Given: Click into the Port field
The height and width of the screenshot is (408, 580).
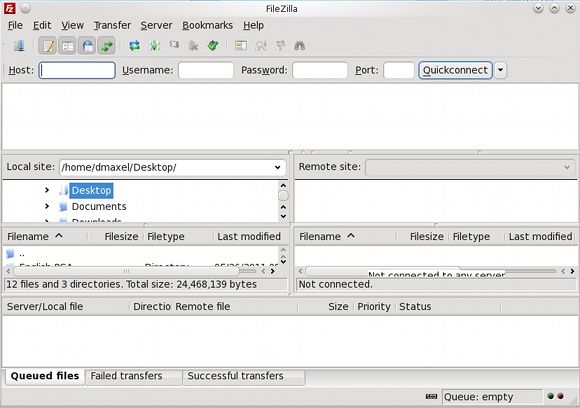Looking at the screenshot, I should click(399, 70).
